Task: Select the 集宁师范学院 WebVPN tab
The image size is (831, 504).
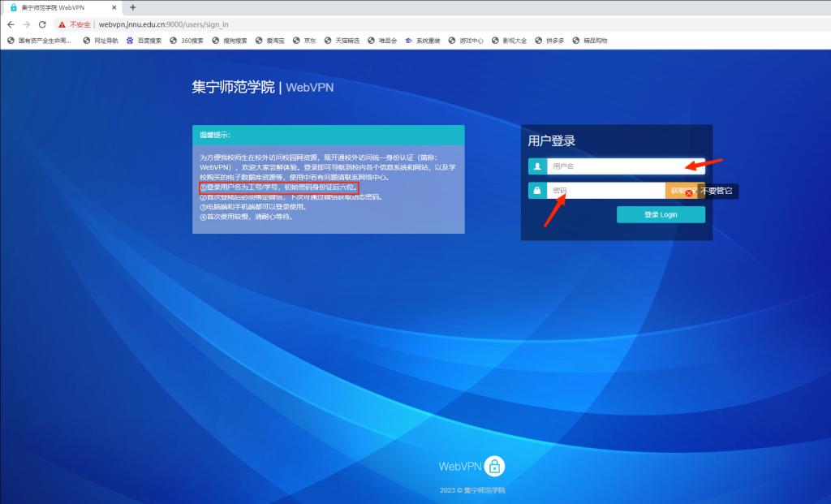Action: (x=57, y=7)
